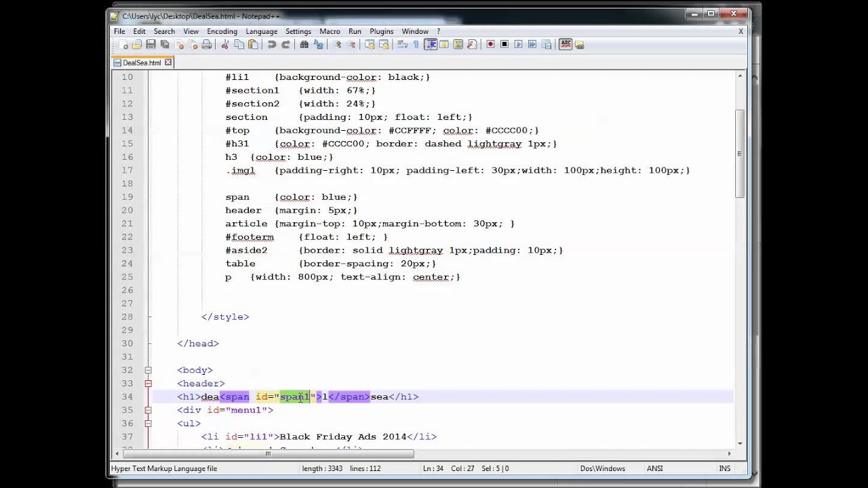Click the last toolbar icon after ABC
Image resolution: width=868 pixels, height=488 pixels.
pos(579,45)
